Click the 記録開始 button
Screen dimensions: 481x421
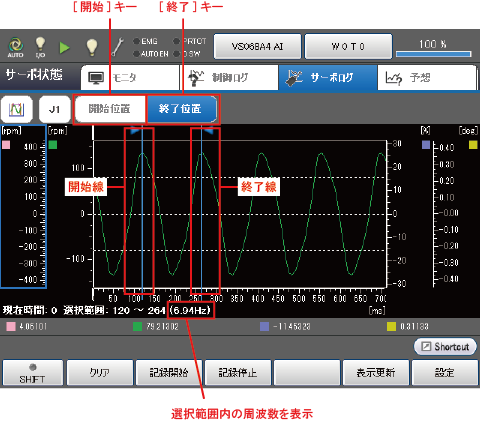click(x=169, y=373)
